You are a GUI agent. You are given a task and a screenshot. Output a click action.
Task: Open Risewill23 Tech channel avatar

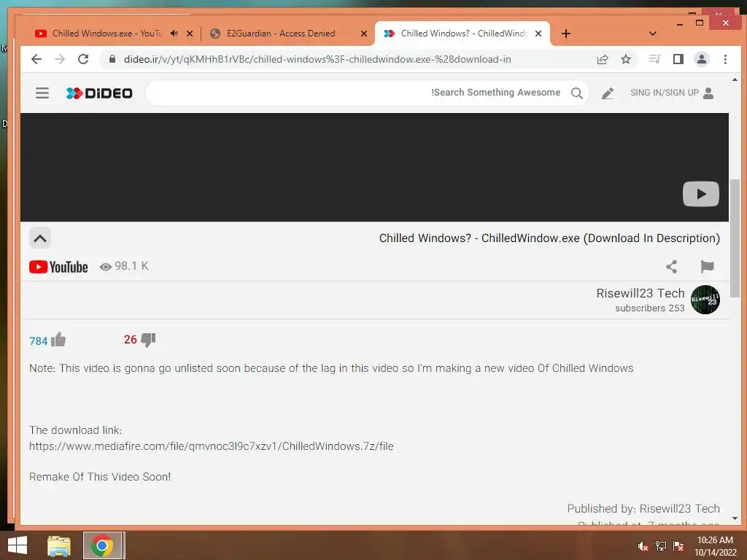705,300
